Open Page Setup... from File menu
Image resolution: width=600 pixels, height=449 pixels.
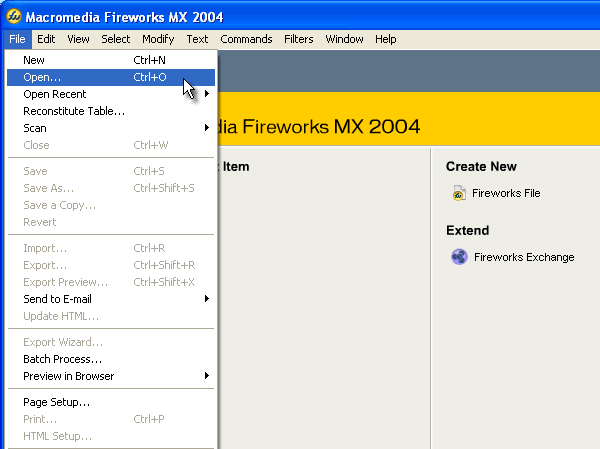click(x=56, y=402)
